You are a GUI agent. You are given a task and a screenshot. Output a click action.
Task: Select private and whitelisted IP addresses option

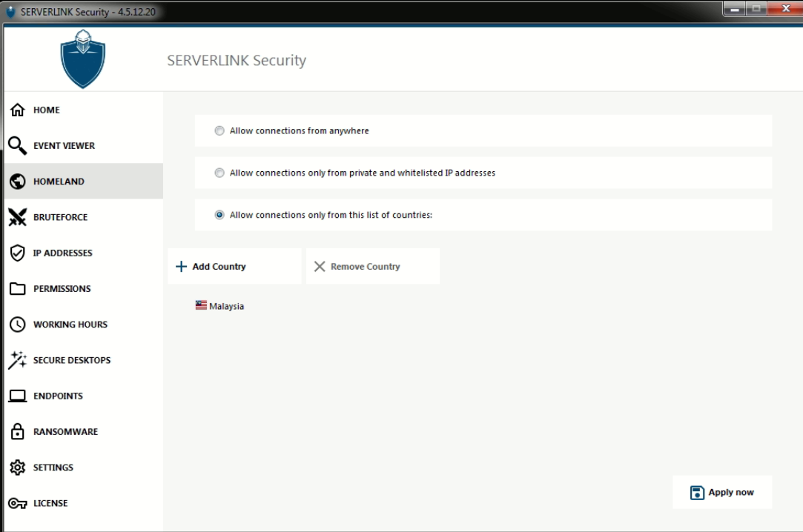tap(219, 173)
